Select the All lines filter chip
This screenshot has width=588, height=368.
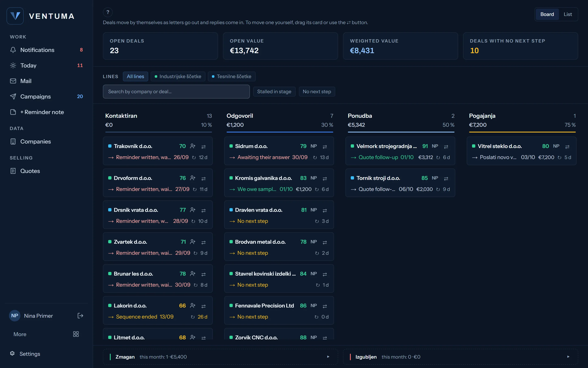(x=135, y=76)
